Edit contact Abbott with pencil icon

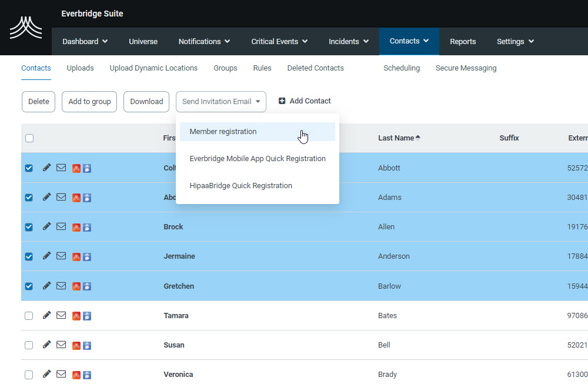[x=46, y=168]
